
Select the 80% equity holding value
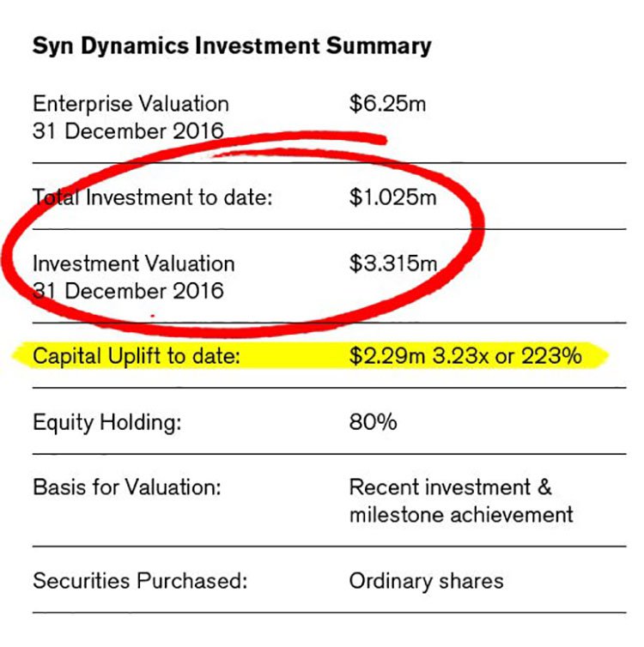(374, 422)
